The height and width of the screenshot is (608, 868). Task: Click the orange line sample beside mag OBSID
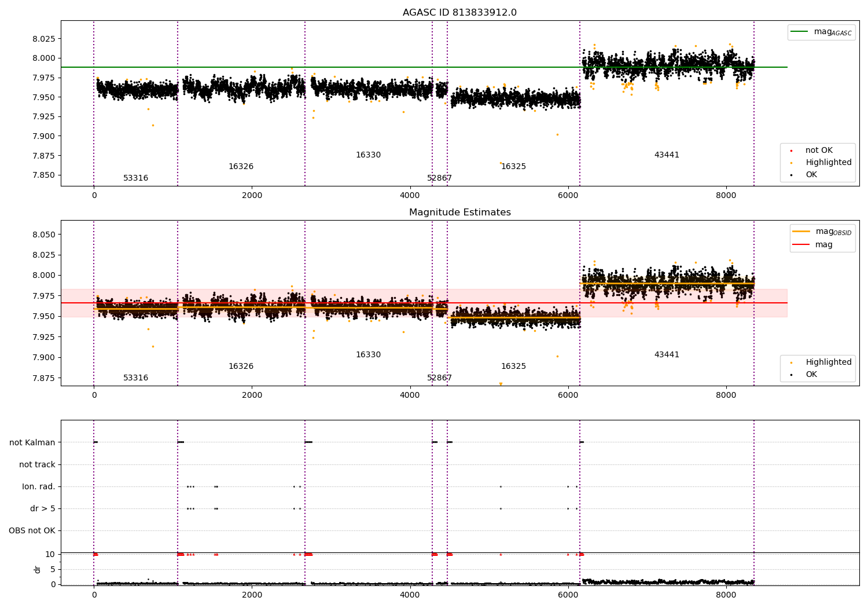801,232
